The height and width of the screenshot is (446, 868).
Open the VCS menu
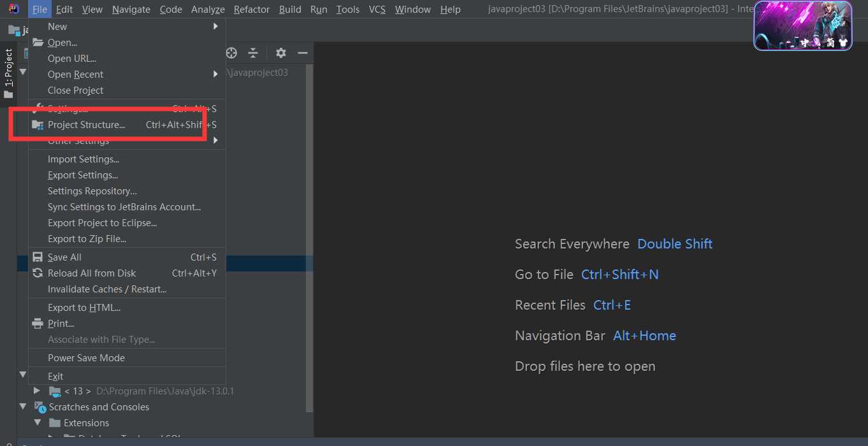pyautogui.click(x=377, y=10)
